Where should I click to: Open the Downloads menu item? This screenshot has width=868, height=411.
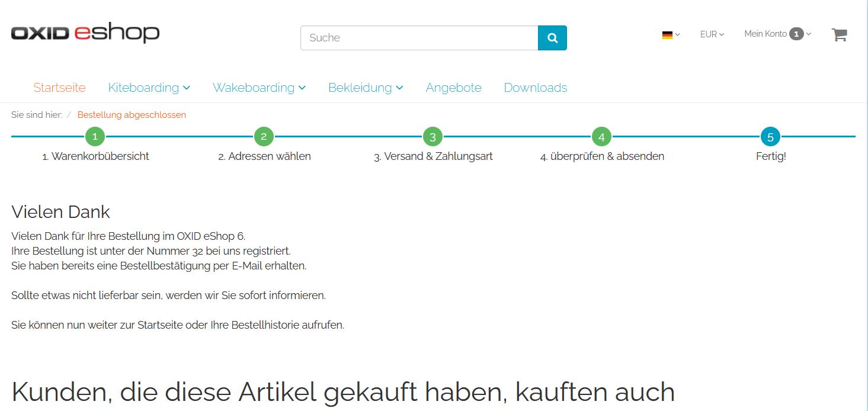(x=535, y=88)
